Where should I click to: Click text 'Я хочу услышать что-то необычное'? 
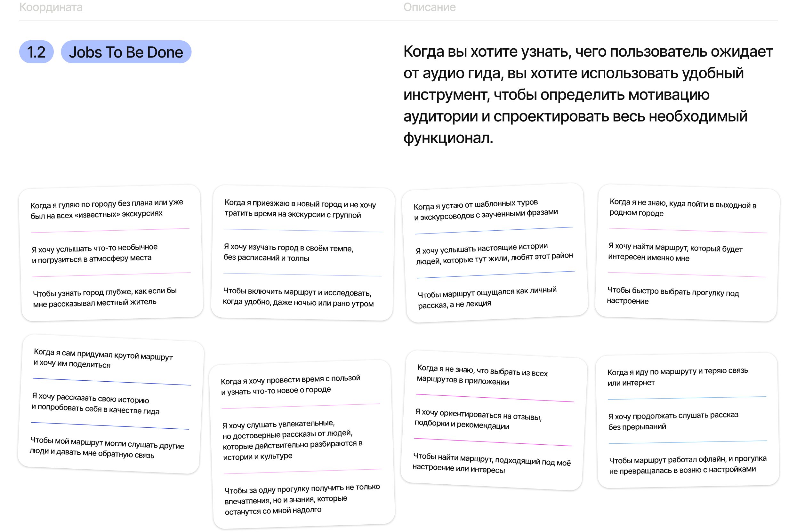(x=95, y=248)
